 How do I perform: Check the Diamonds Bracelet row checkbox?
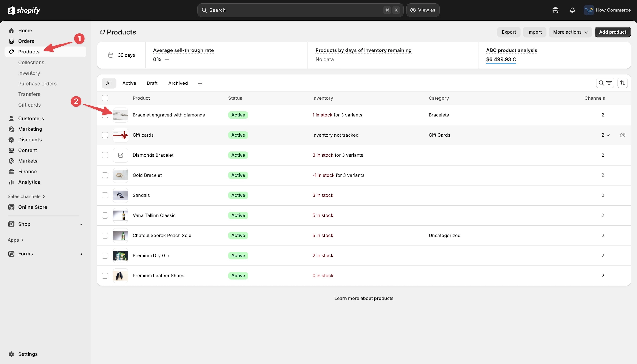(105, 155)
